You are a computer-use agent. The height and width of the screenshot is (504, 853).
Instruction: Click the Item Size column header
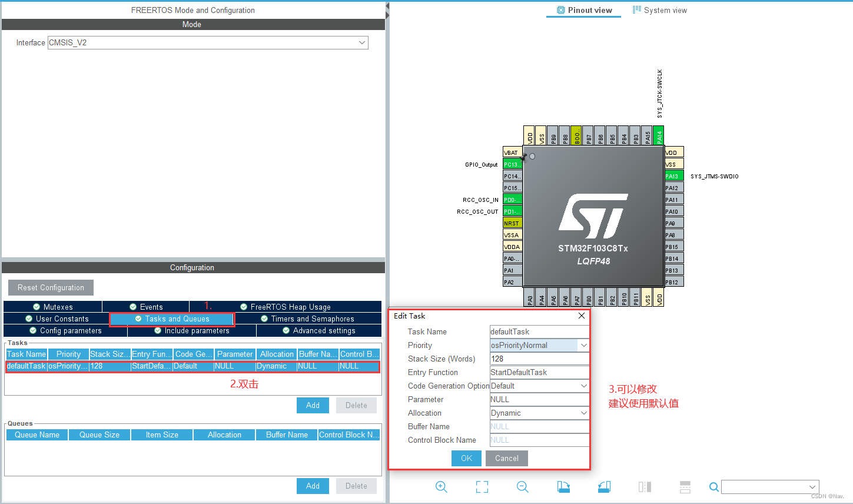coord(162,435)
